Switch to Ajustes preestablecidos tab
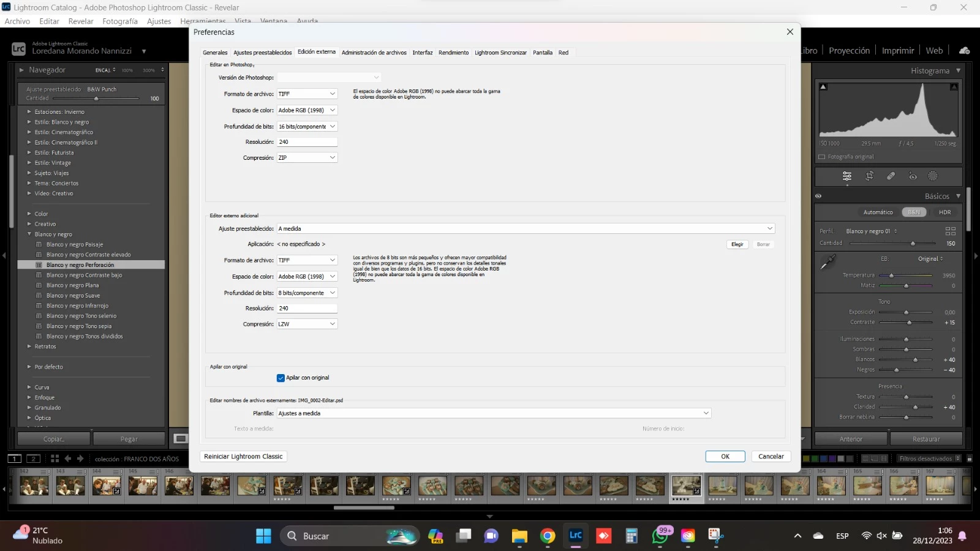Screen dimensions: 980x551 pos(262,53)
